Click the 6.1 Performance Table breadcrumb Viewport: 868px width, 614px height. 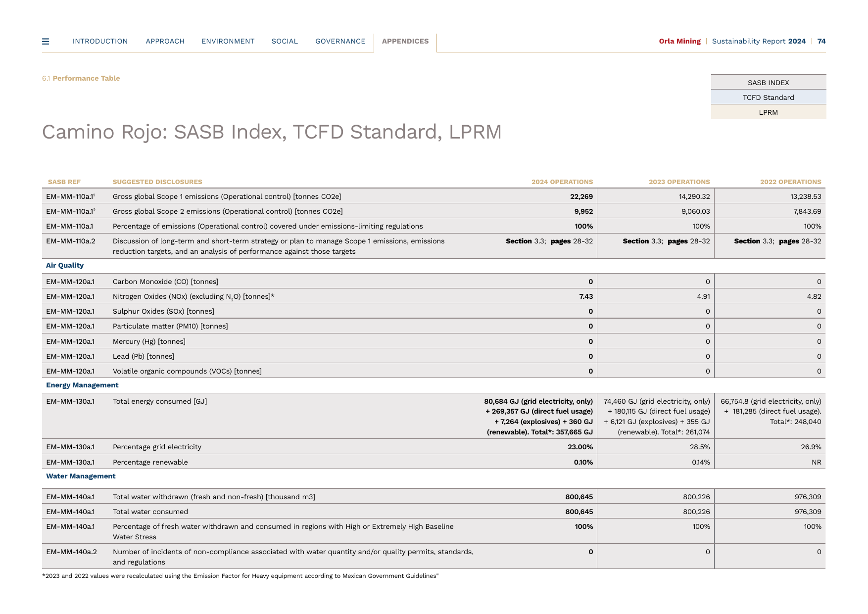click(81, 78)
